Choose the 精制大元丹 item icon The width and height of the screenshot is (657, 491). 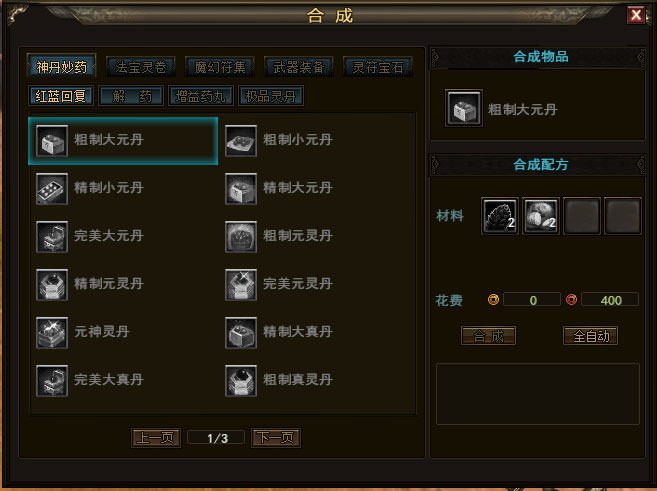[x=241, y=189]
